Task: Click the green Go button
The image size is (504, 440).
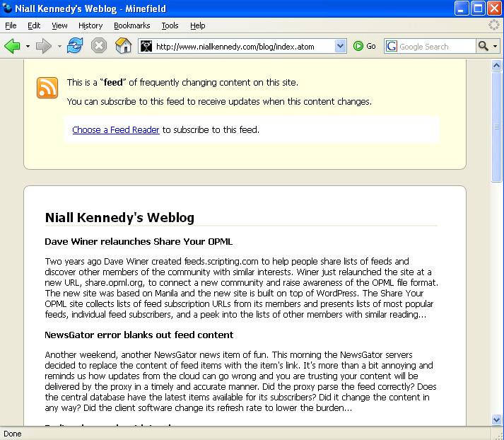Action: (x=365, y=46)
